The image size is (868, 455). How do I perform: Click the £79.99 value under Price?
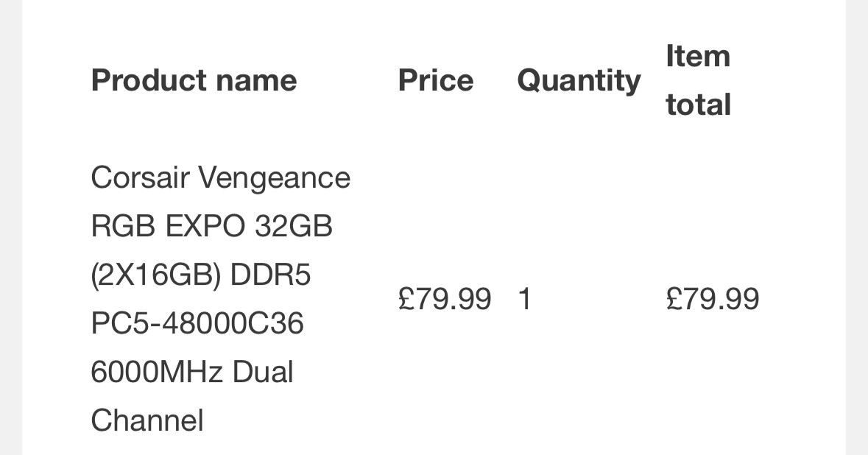pos(445,300)
